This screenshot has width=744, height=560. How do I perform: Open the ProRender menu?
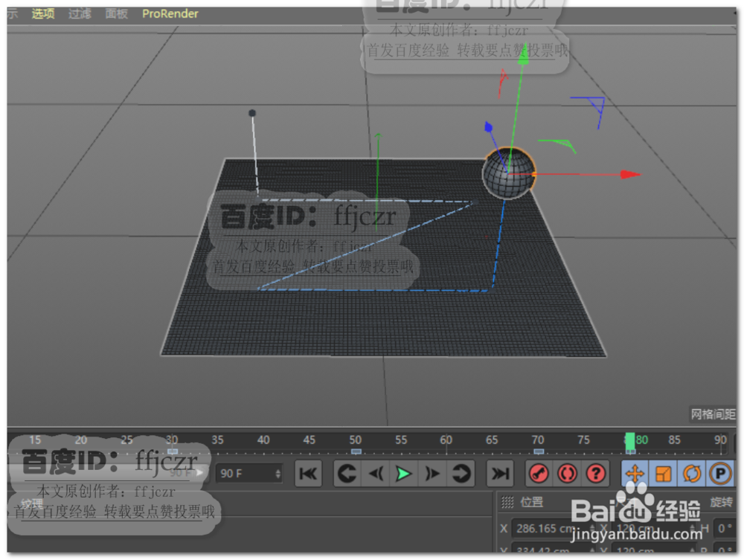pyautogui.click(x=170, y=13)
